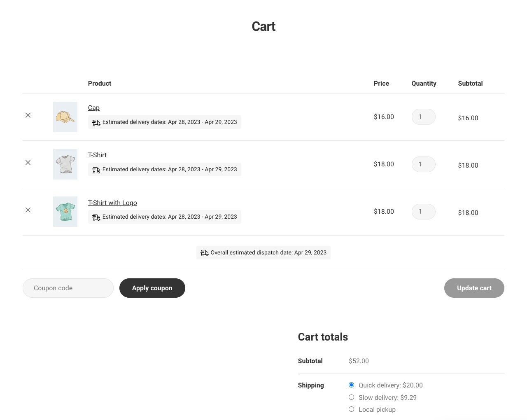This screenshot has height=420, width=527.
Task: Delete T-Shirt with Logo from cart
Action: [x=28, y=210]
